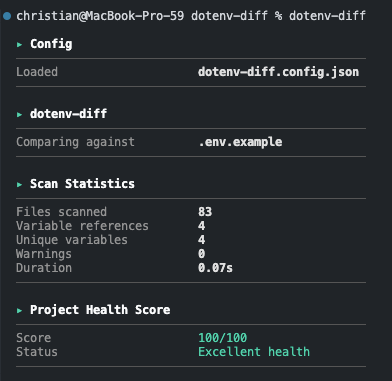Click the christian@MacBook-Pro-59 prompt text
Image resolution: width=392 pixels, height=381 pixels.
100,16
